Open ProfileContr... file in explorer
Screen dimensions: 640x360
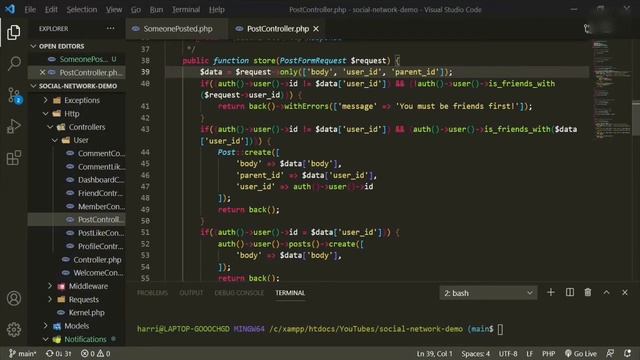pos(76,246)
